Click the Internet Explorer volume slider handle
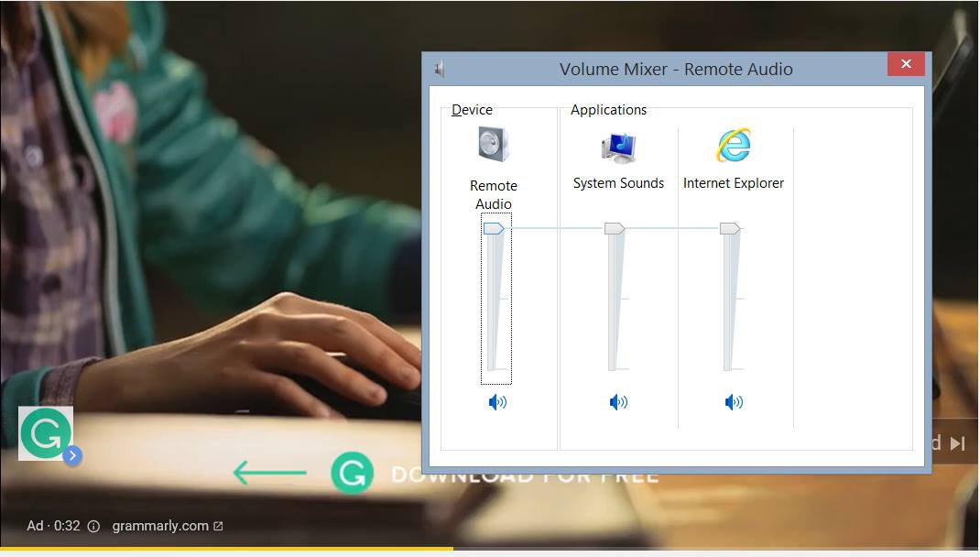Screen dimensions: 980x557 729,228
